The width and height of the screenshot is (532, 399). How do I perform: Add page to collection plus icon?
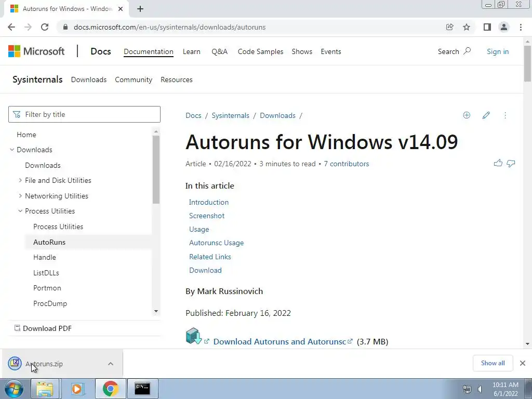point(467,115)
